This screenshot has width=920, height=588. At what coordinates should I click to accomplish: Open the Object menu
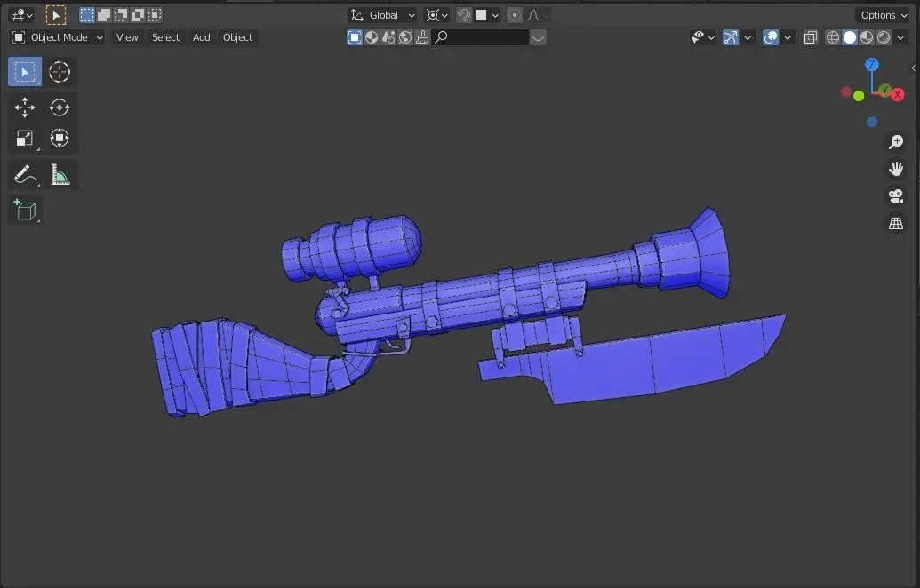(237, 37)
